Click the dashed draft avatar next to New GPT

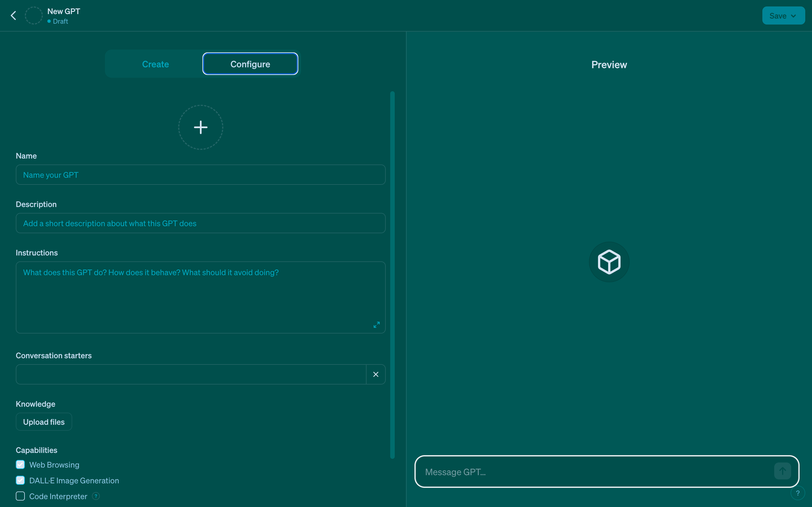(x=34, y=15)
